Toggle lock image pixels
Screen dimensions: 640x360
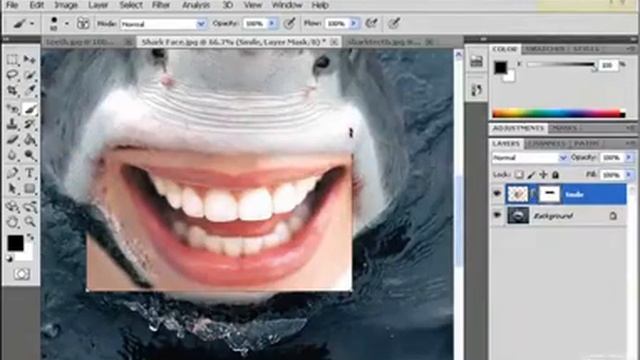(531, 175)
